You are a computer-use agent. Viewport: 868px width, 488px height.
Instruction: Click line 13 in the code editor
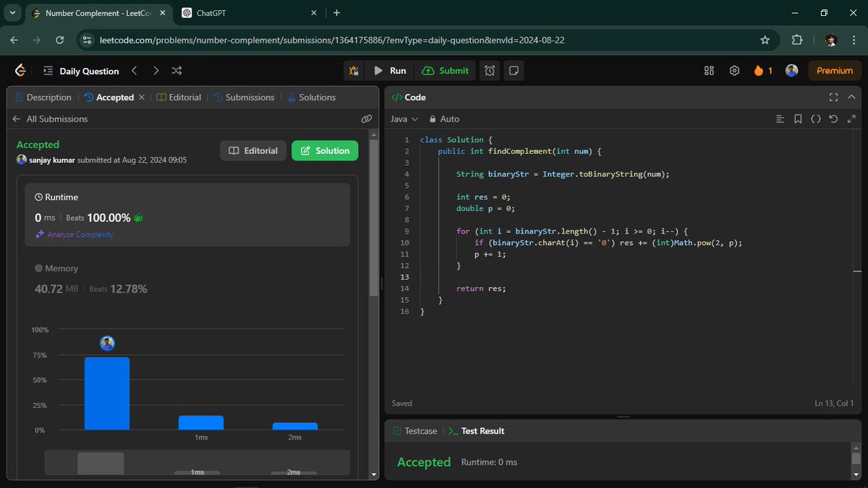coord(637,277)
